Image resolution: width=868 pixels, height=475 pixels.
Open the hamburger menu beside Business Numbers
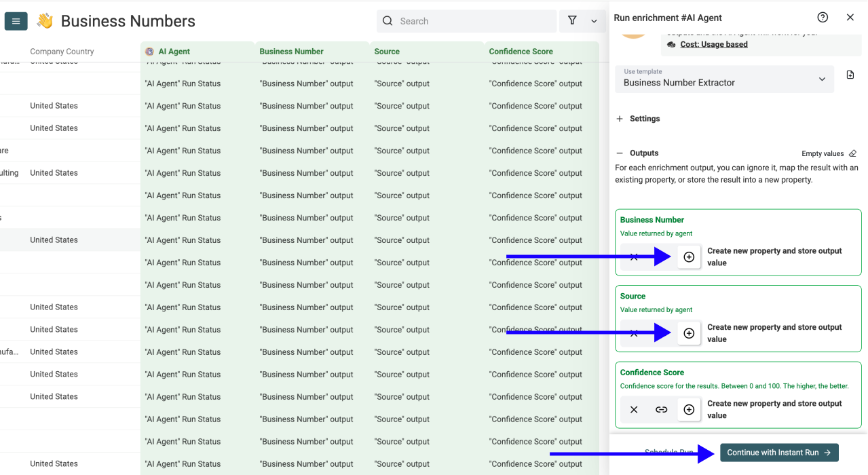[16, 22]
